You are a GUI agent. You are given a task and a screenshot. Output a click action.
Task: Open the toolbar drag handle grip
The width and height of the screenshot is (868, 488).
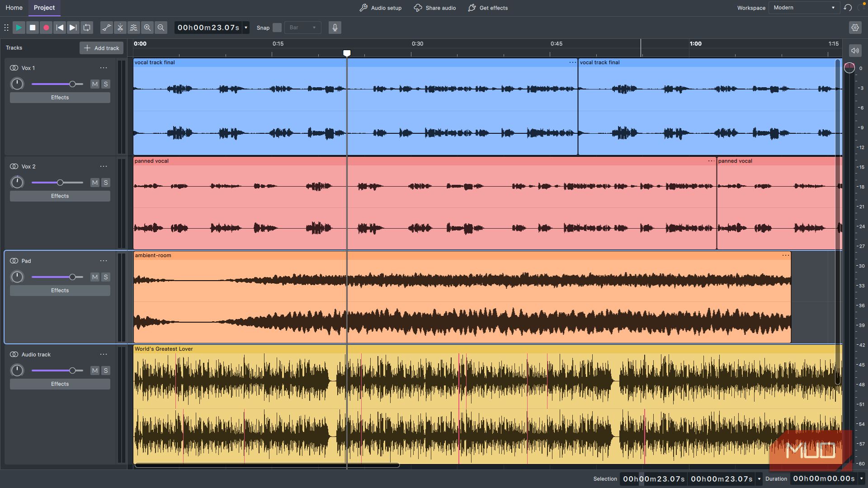pyautogui.click(x=6, y=28)
